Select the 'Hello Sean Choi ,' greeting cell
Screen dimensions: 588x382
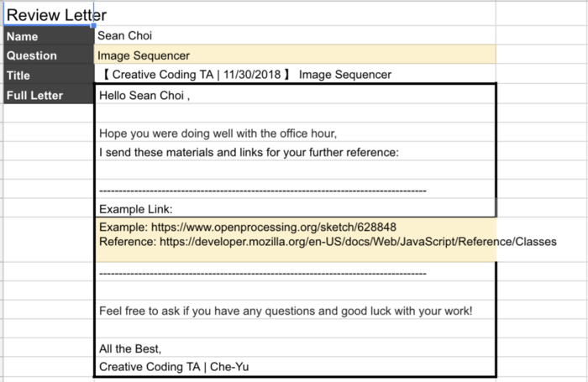296,95
